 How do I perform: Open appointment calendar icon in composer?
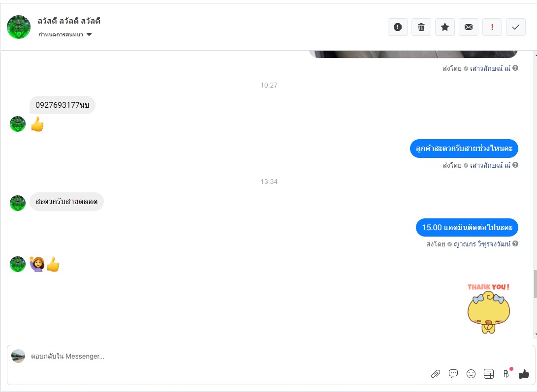click(x=489, y=374)
